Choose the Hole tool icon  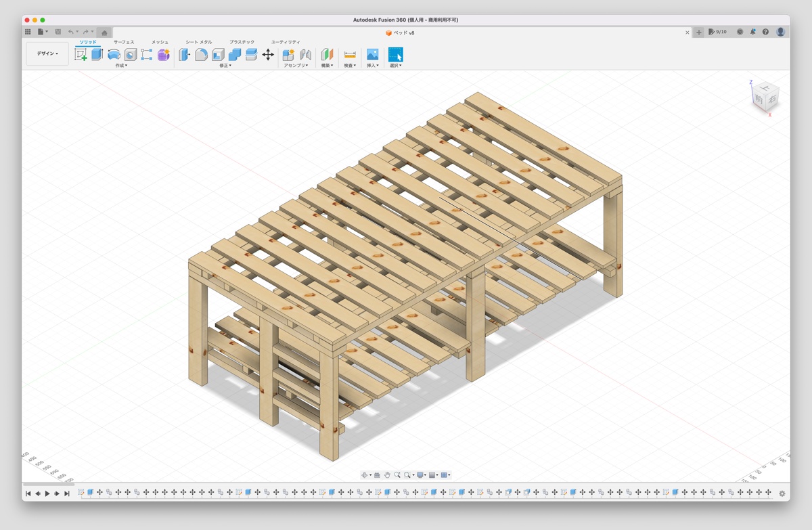point(131,55)
